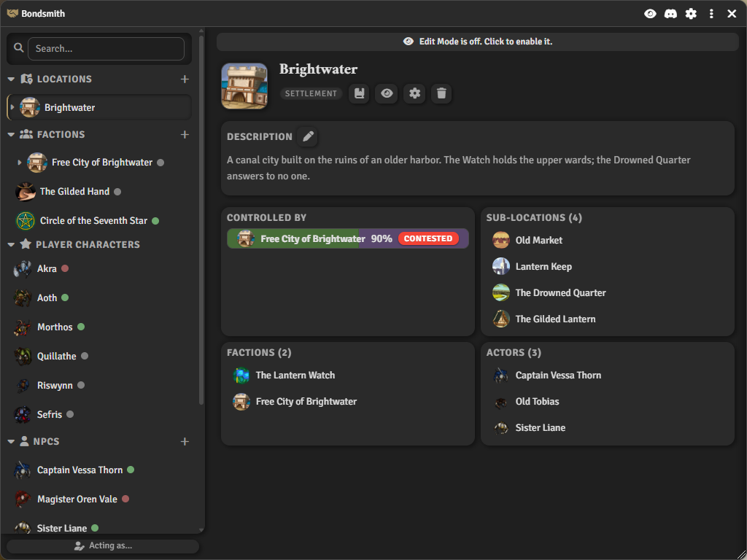747x560 pixels.
Task: Edit the description with the pencil icon
Action: click(x=309, y=136)
